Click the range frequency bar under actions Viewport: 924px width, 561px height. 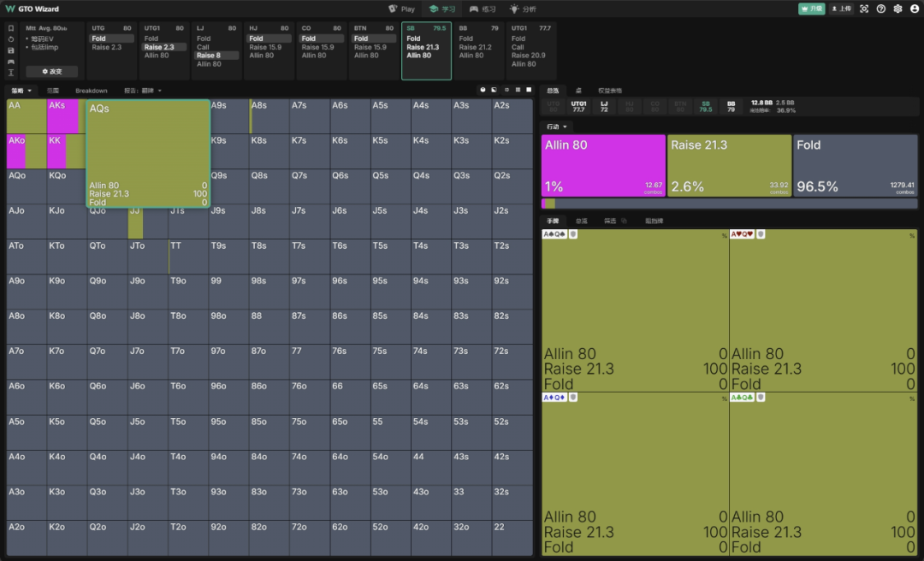tap(730, 204)
